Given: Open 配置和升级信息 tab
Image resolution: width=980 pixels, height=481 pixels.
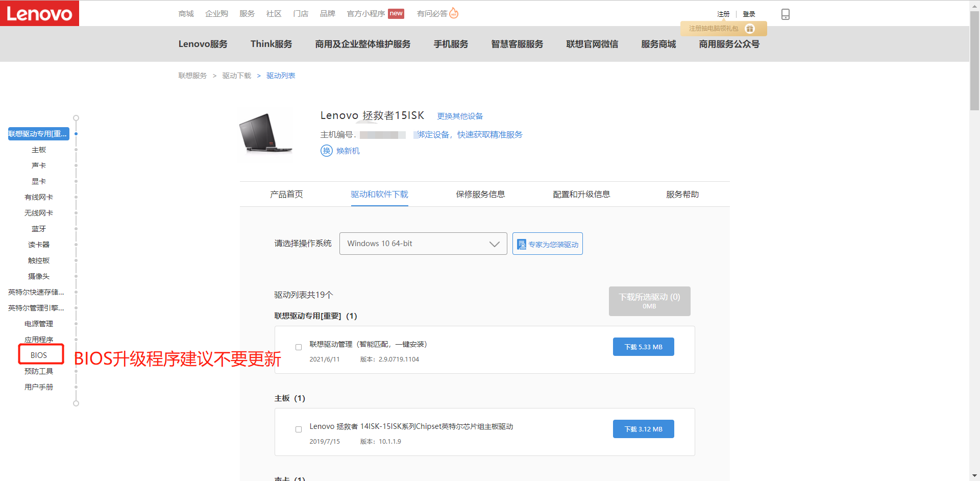Looking at the screenshot, I should coord(581,194).
